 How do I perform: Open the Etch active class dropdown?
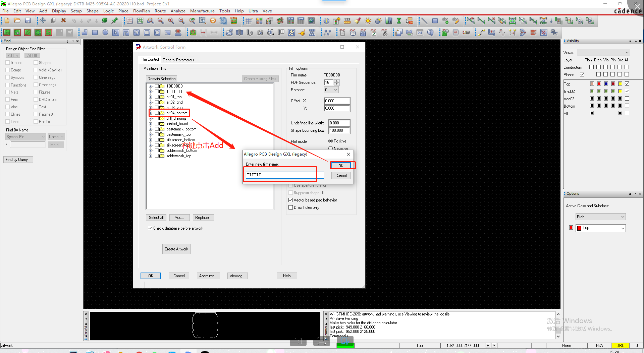pos(600,217)
